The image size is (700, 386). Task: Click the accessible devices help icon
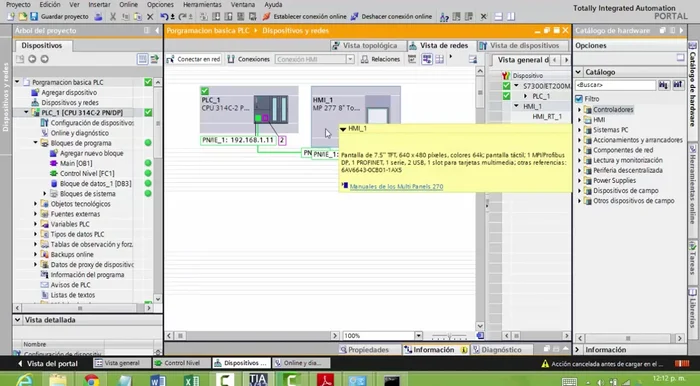point(444,17)
